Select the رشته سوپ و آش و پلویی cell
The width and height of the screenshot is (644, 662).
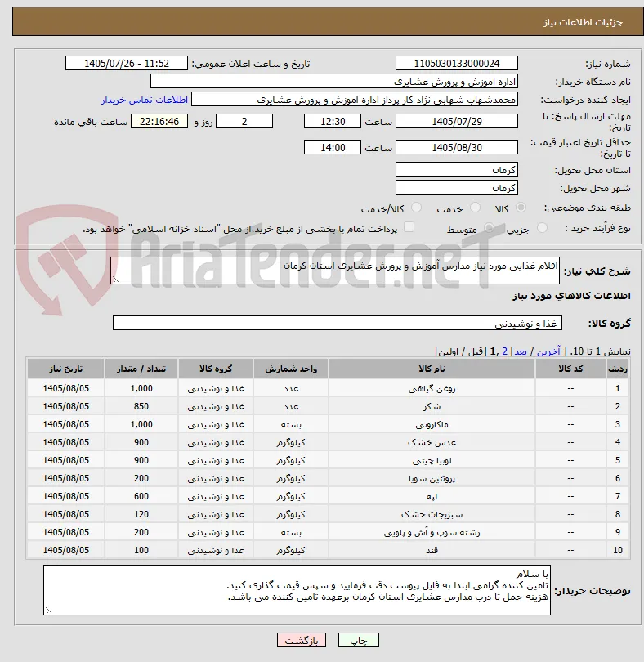(x=432, y=532)
